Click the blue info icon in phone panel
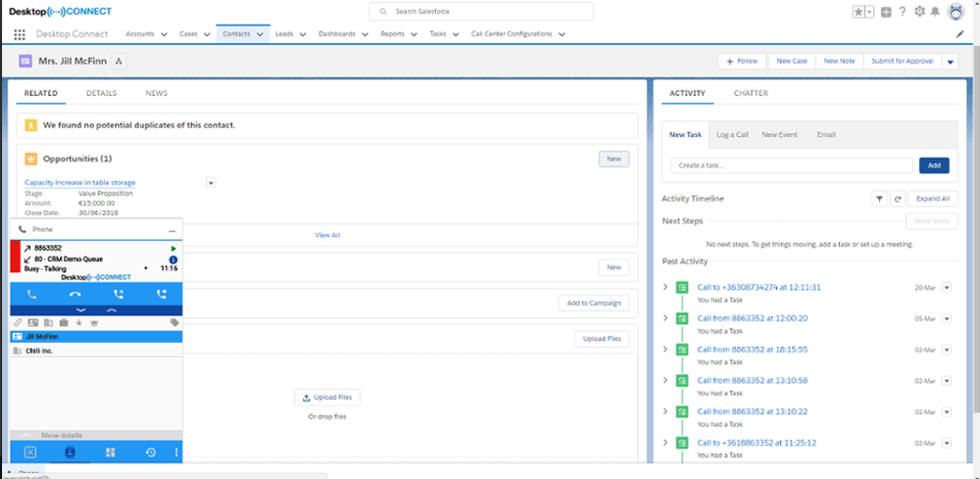 coord(173,260)
